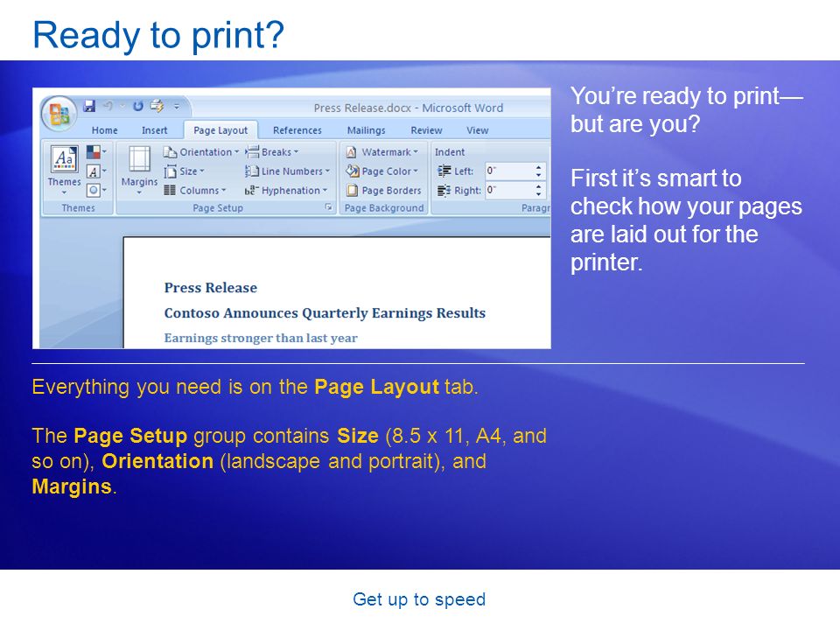Click the Office Button orb
Viewport: 840px width, 630px height.
59,113
